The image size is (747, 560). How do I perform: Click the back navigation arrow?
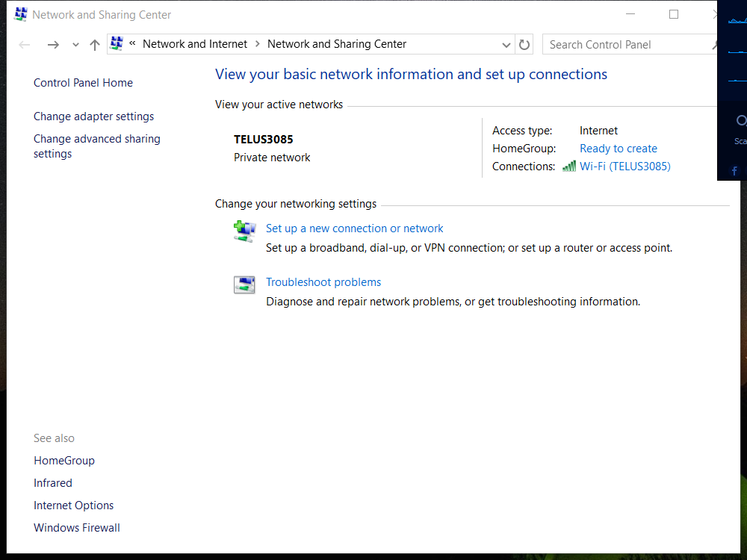(24, 45)
